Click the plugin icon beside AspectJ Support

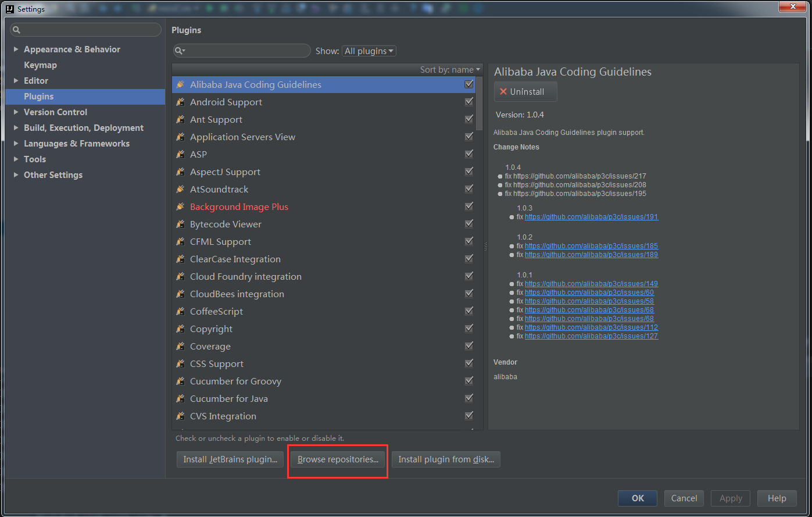pos(180,172)
